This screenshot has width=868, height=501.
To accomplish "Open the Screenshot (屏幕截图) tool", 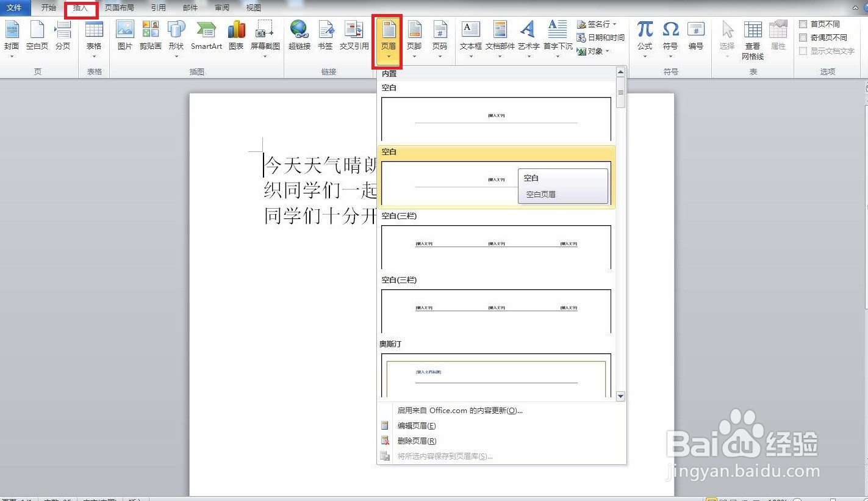I will coord(265,35).
